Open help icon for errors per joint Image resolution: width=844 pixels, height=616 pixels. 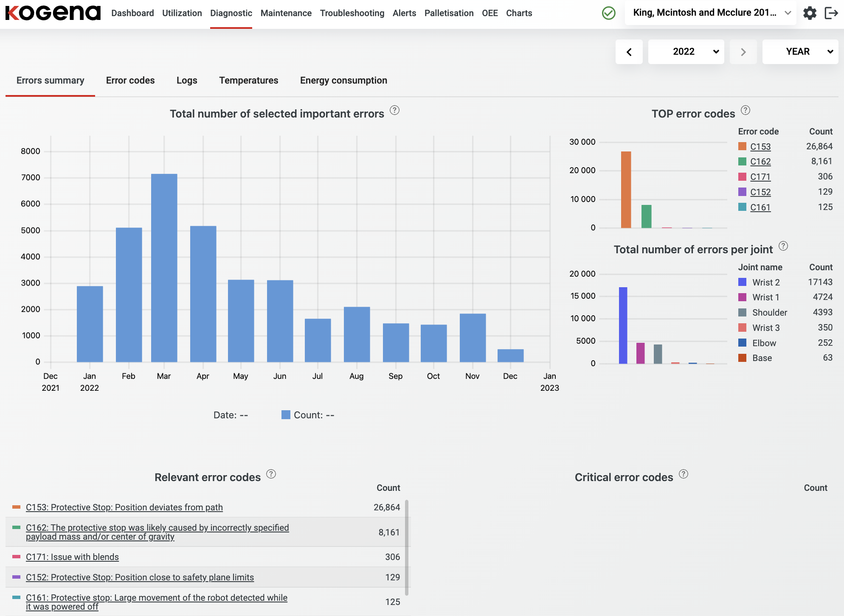tap(783, 246)
